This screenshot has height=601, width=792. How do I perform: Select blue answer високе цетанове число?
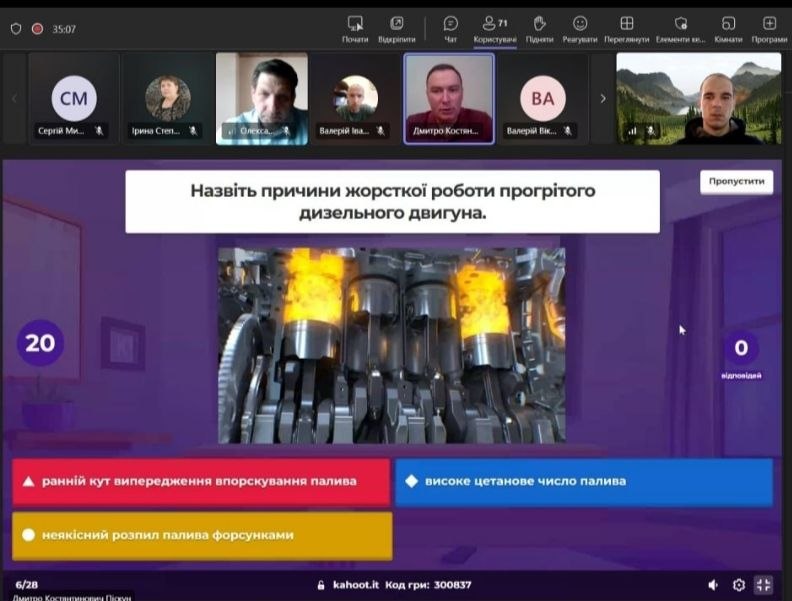584,482
